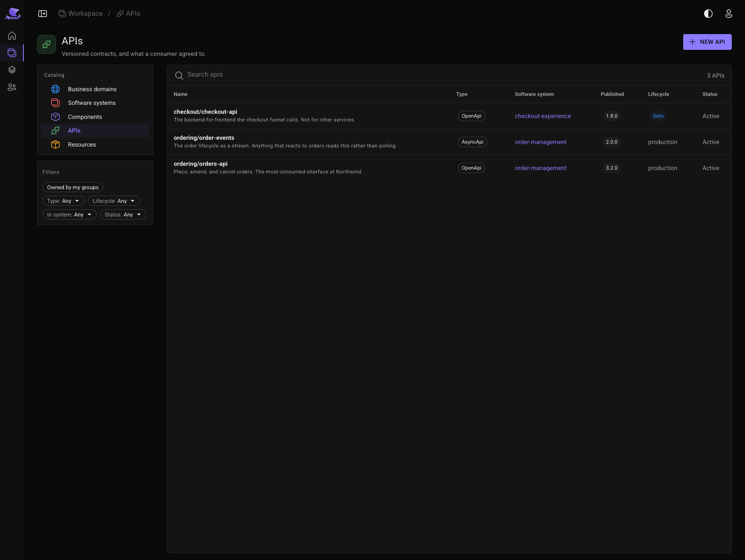Open the Lifecycle: Any dropdown
The image size is (745, 560).
pyautogui.click(x=114, y=201)
